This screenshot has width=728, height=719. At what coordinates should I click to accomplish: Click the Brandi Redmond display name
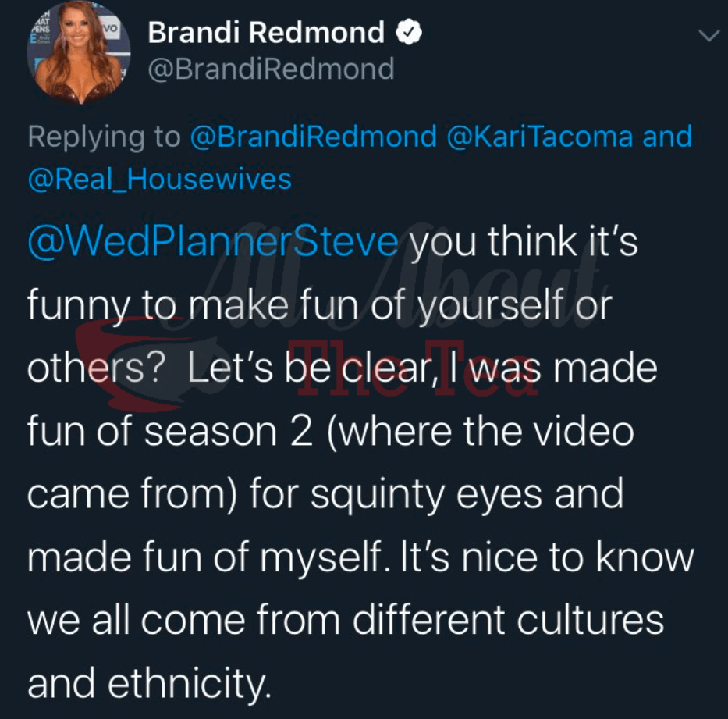(266, 33)
